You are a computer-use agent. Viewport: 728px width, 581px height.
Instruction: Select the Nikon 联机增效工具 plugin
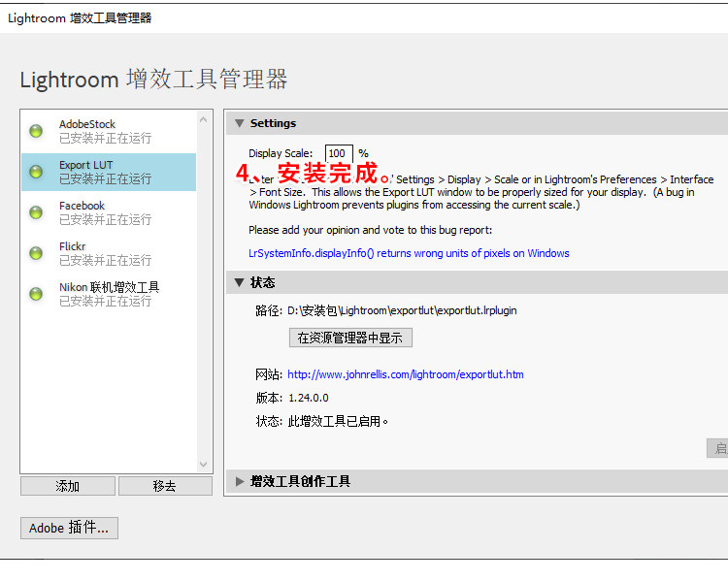[x=109, y=294]
